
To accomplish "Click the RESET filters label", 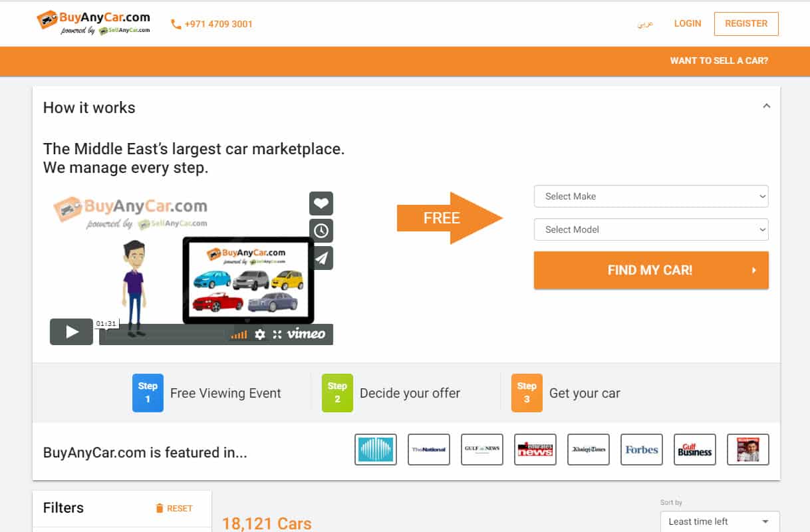I will click(x=180, y=509).
